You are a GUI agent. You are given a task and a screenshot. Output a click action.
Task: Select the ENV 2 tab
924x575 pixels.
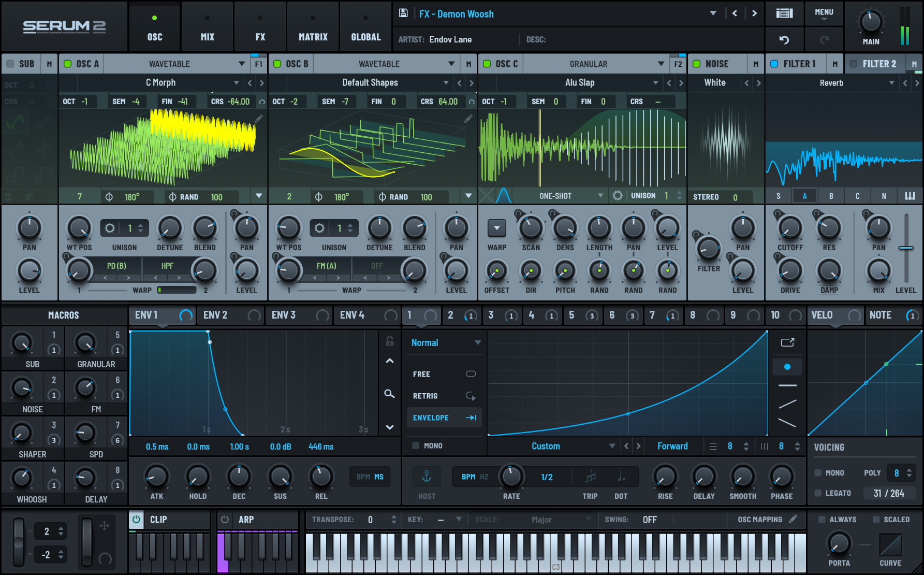tap(215, 315)
